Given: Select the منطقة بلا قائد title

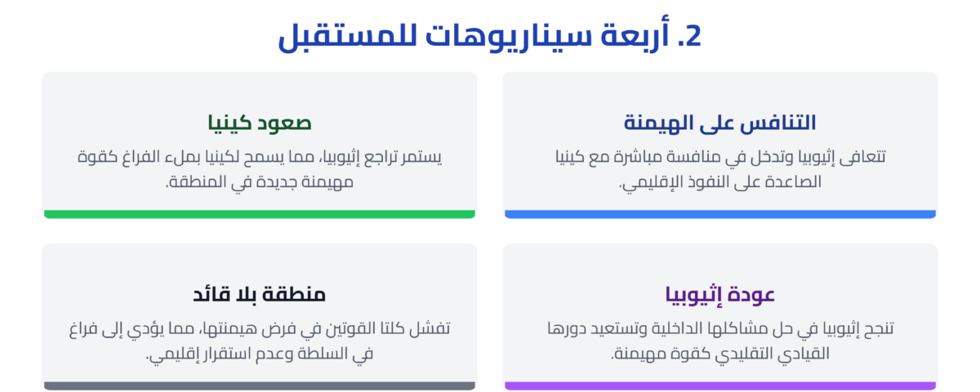Looking at the screenshot, I should pyautogui.click(x=259, y=295).
